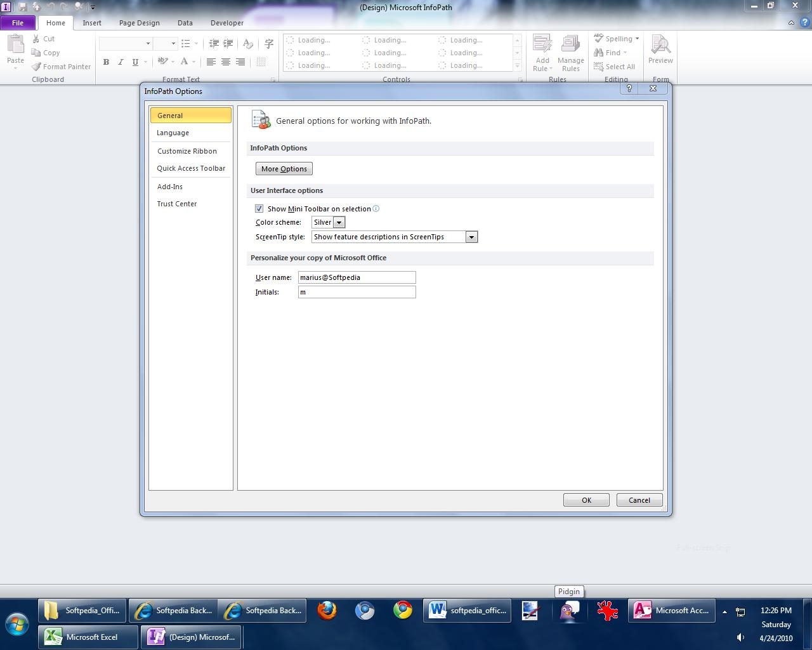Click the User name input field
The height and width of the screenshot is (650, 812).
pos(357,277)
